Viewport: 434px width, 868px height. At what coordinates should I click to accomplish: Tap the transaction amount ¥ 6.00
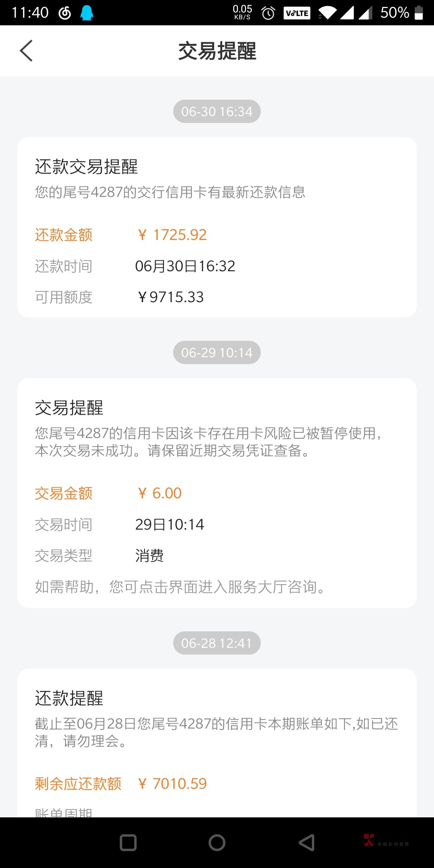coord(160,493)
